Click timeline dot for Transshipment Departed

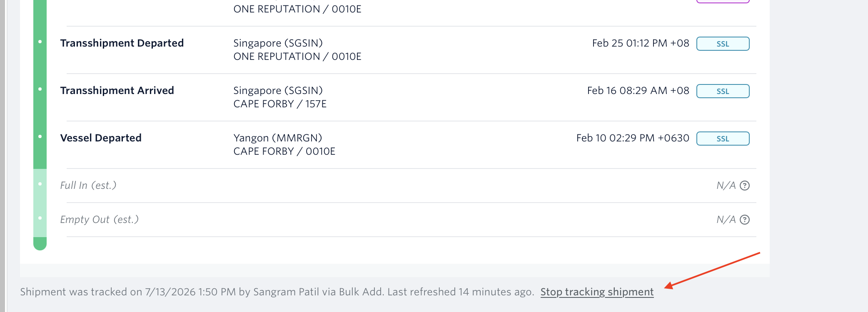pos(40,42)
